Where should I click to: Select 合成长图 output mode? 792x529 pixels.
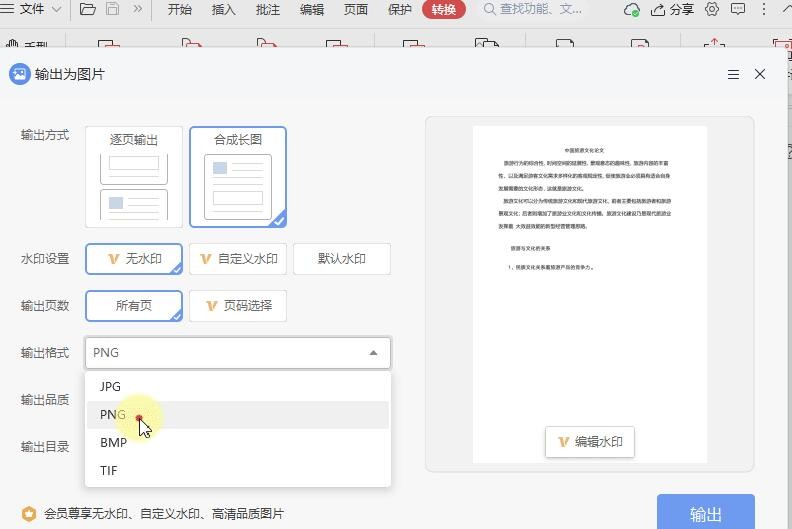click(x=238, y=176)
